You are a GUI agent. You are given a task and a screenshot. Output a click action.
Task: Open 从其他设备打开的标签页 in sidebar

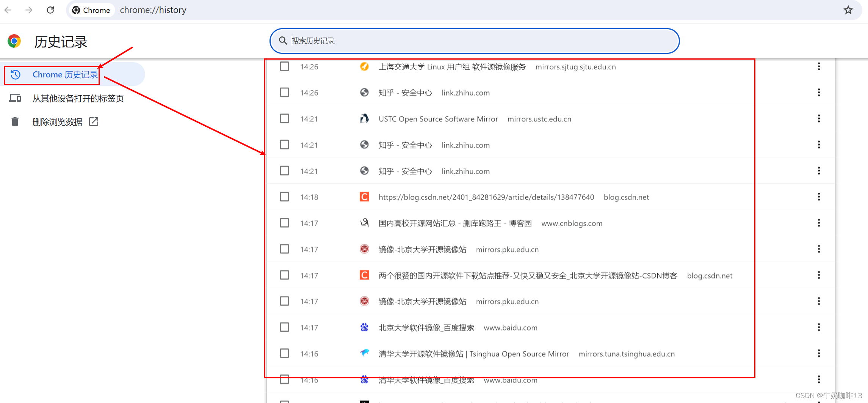coord(73,98)
